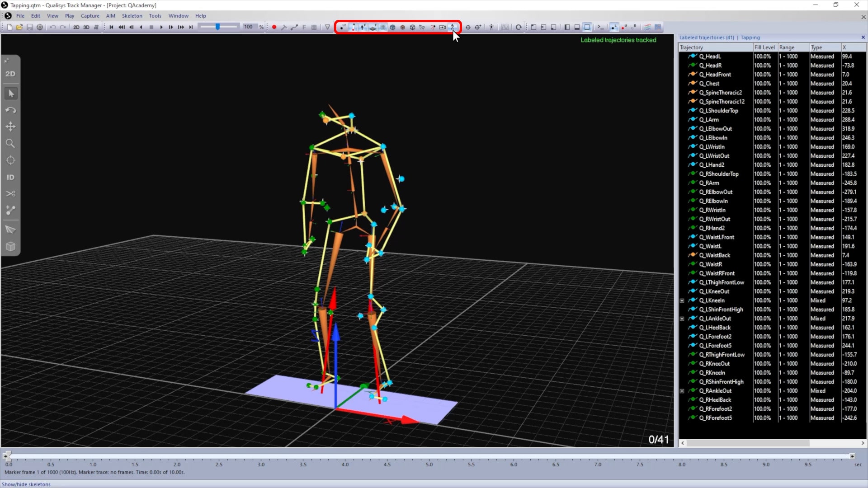Select the arrow pointer tool in 3D toolbar
The width and height of the screenshot is (868, 488).
click(x=11, y=94)
